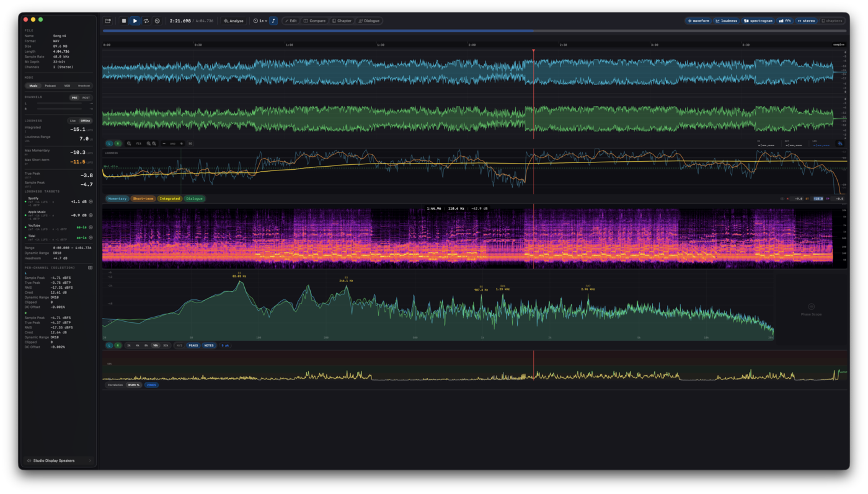The height and width of the screenshot is (494, 868).
Task: Toggle the spectrogram panel visibility
Action: point(758,21)
